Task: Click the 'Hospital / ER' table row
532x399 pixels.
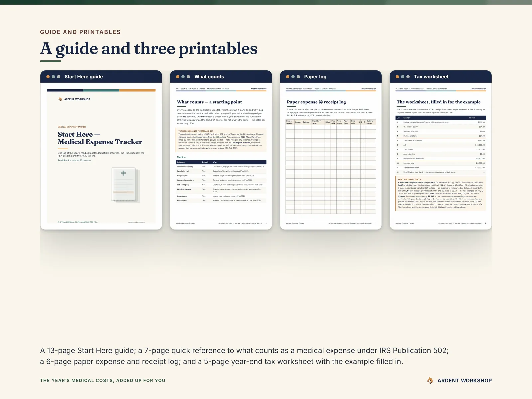Action: 221,176
